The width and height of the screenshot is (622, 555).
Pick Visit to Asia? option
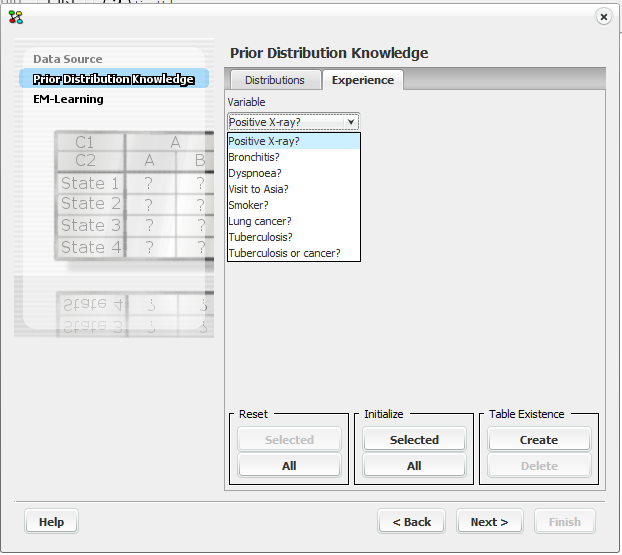click(x=294, y=189)
